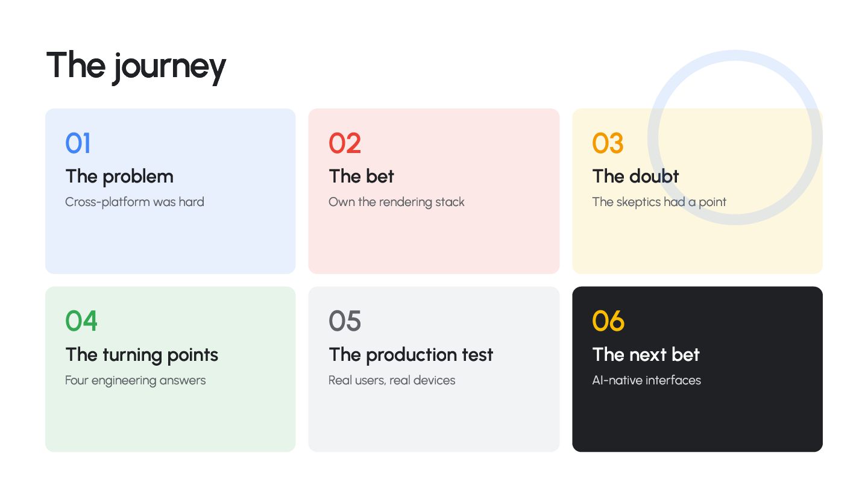
Task: Select 'The doubt' heading
Action: 635,177
